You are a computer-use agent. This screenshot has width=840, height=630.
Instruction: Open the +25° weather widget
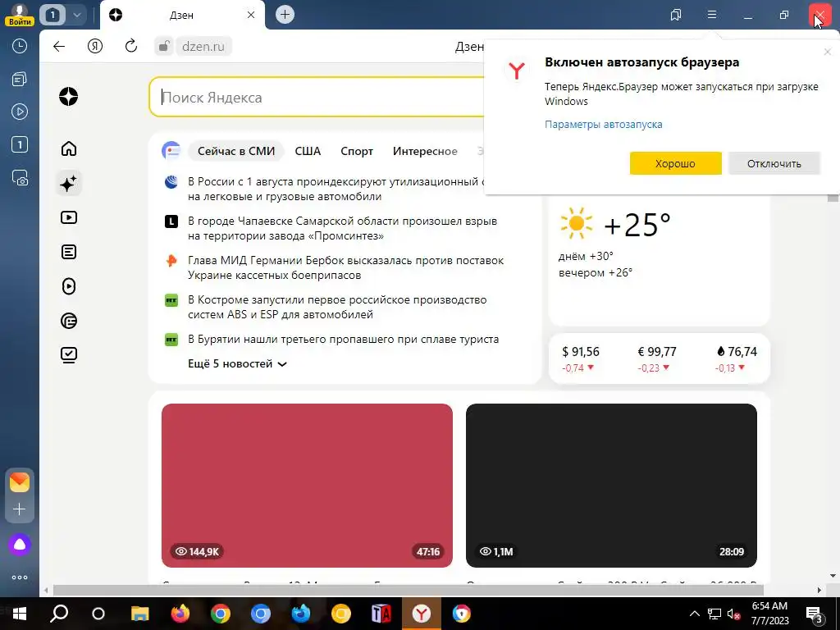pos(659,261)
